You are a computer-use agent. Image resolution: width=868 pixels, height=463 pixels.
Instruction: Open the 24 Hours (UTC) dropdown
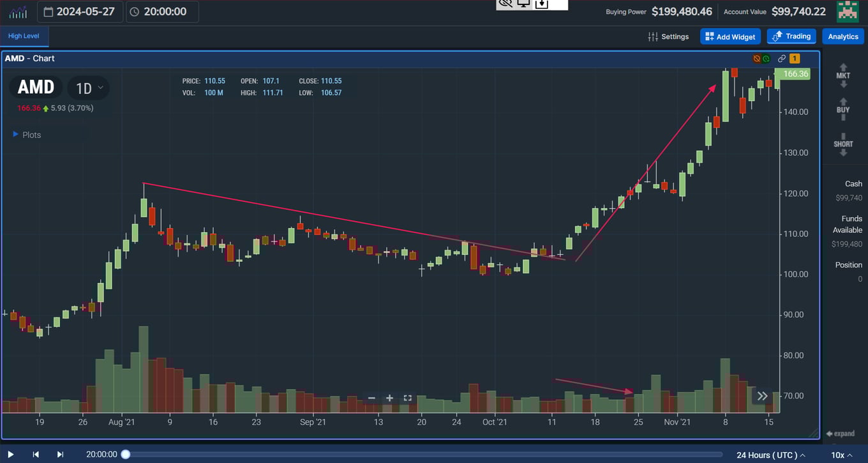770,454
